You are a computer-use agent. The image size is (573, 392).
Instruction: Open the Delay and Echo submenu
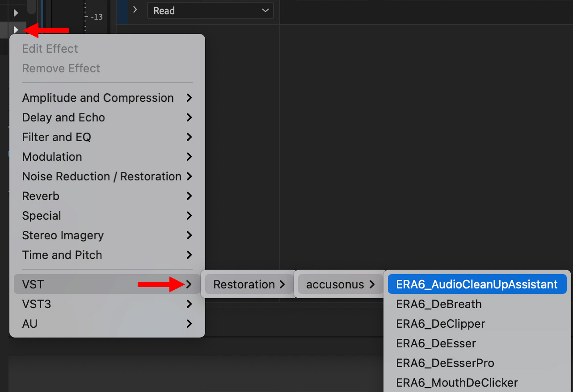pos(107,117)
